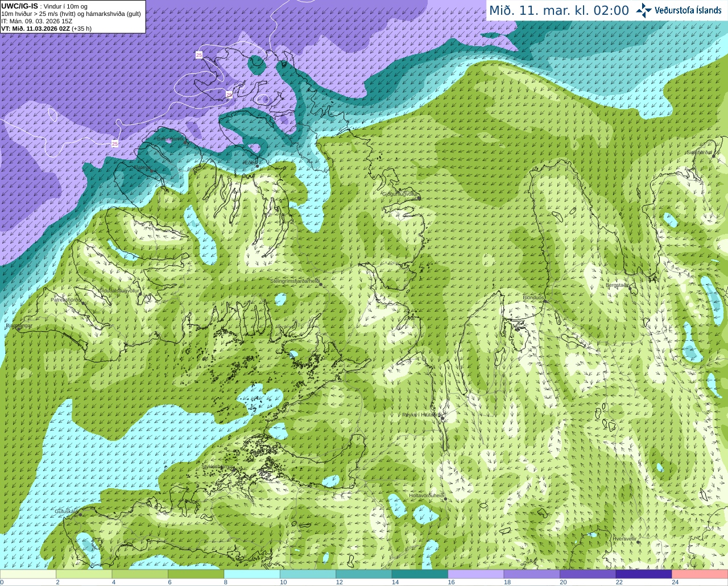Pick the pale yellow 0–2 m/s legend swatch
728x586 pixels.
click(28, 574)
